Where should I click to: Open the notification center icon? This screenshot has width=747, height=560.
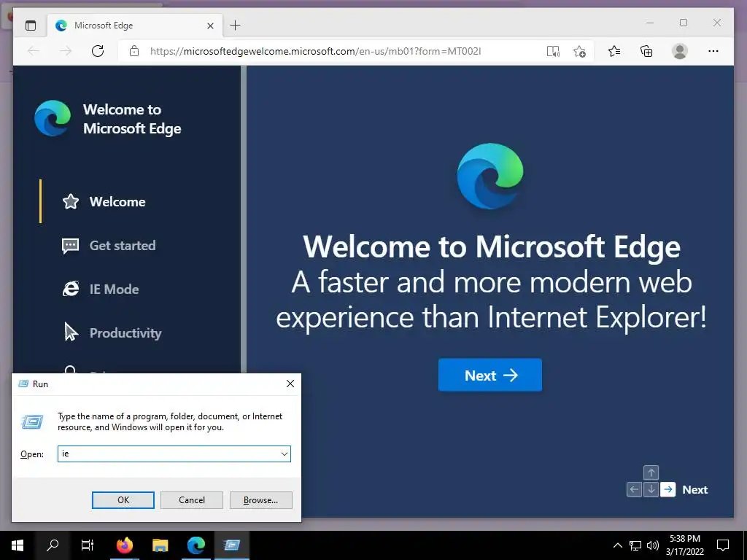[723, 545]
